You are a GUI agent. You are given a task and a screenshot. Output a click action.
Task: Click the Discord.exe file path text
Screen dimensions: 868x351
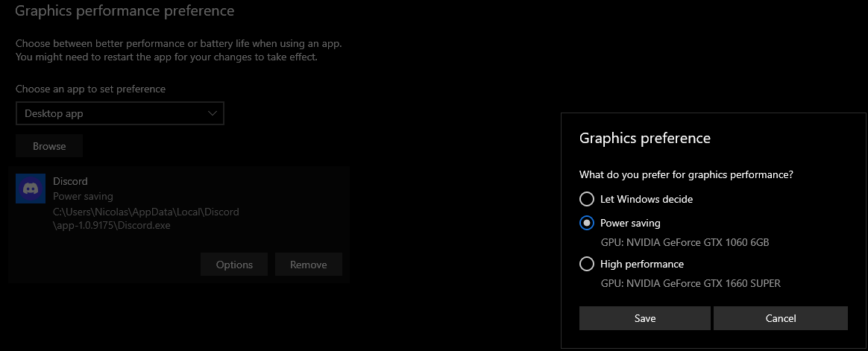(146, 218)
